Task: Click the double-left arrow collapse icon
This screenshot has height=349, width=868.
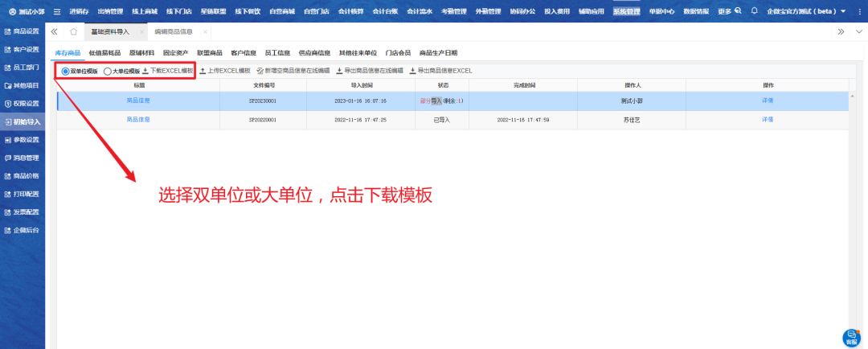Action: point(54,31)
